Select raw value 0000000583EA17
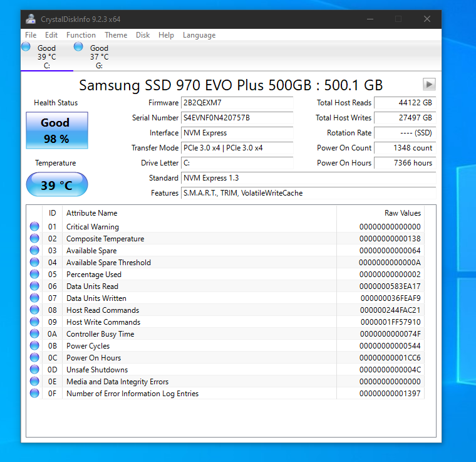The width and height of the screenshot is (476, 462). pyautogui.click(x=390, y=286)
